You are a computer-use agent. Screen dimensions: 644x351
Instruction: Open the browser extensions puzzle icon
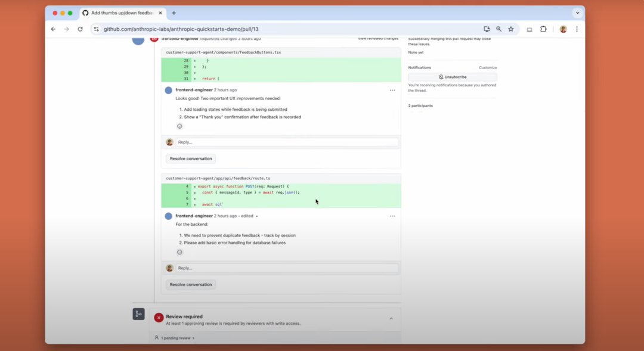pos(543,29)
